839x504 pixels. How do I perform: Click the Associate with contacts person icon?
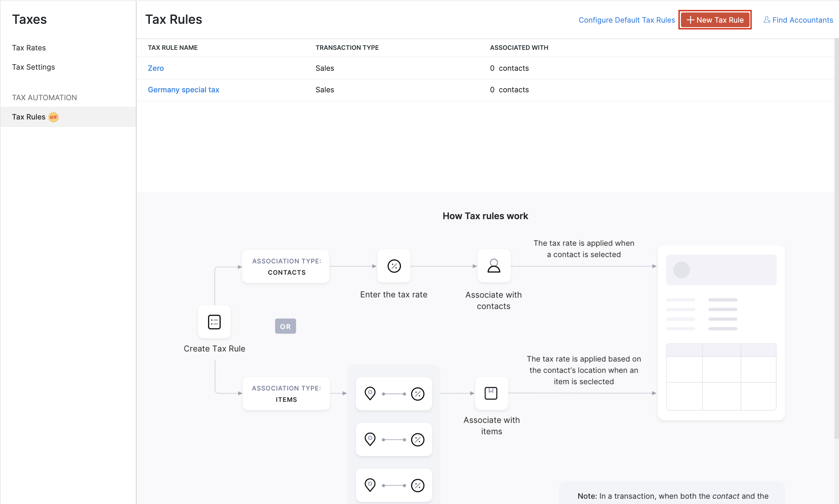point(493,266)
